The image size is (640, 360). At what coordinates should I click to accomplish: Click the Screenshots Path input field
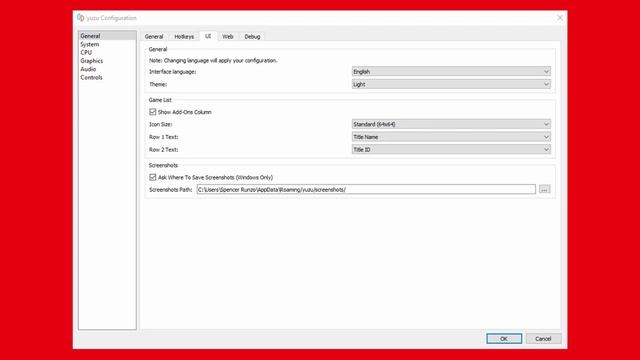click(x=366, y=189)
